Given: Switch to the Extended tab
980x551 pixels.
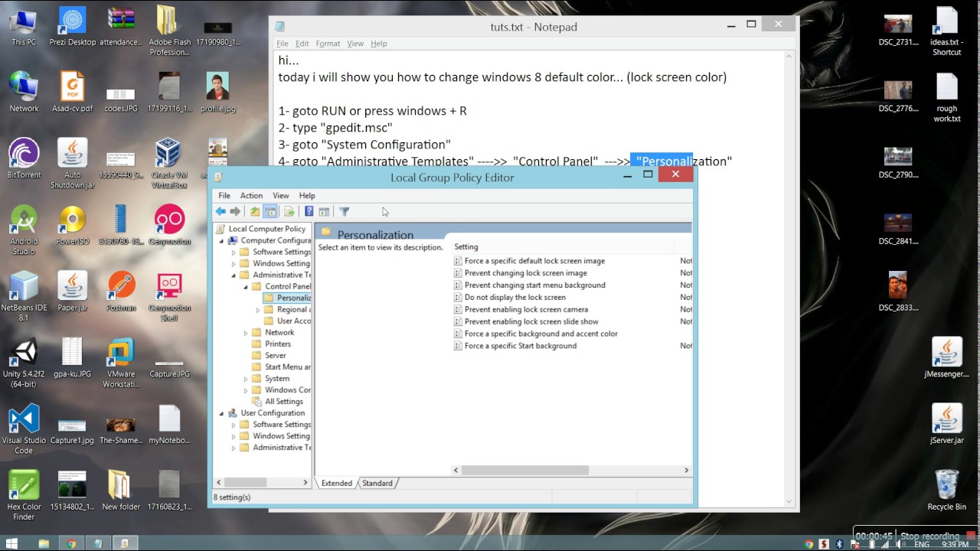Looking at the screenshot, I should (x=337, y=483).
